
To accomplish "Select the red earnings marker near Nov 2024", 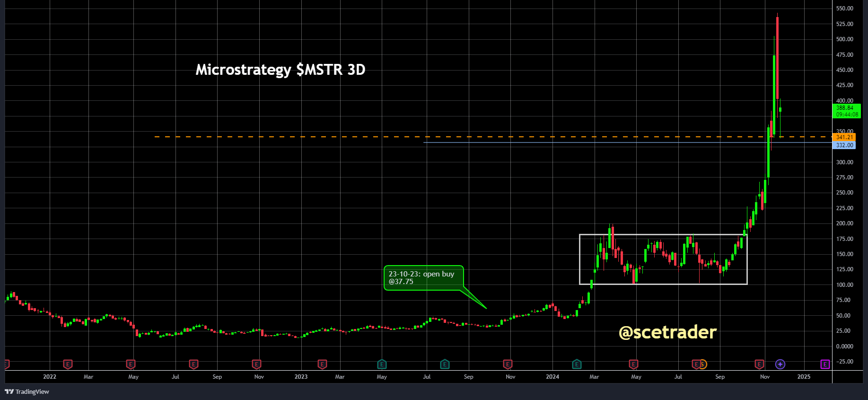I will point(759,364).
